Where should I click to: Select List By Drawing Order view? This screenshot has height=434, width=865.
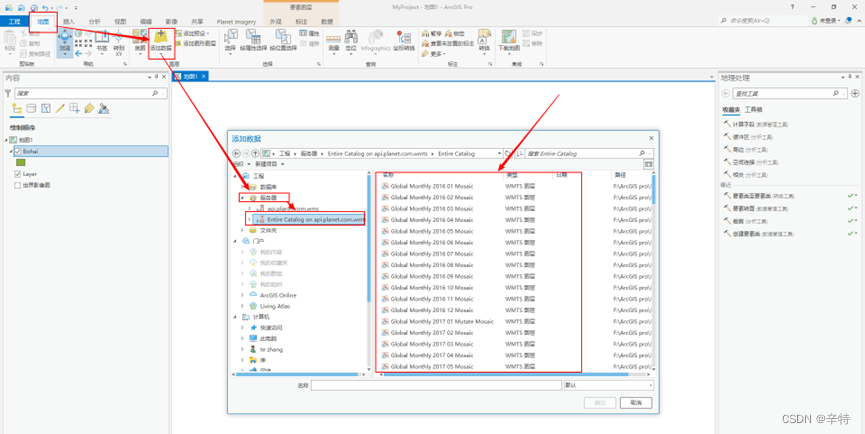click(17, 108)
